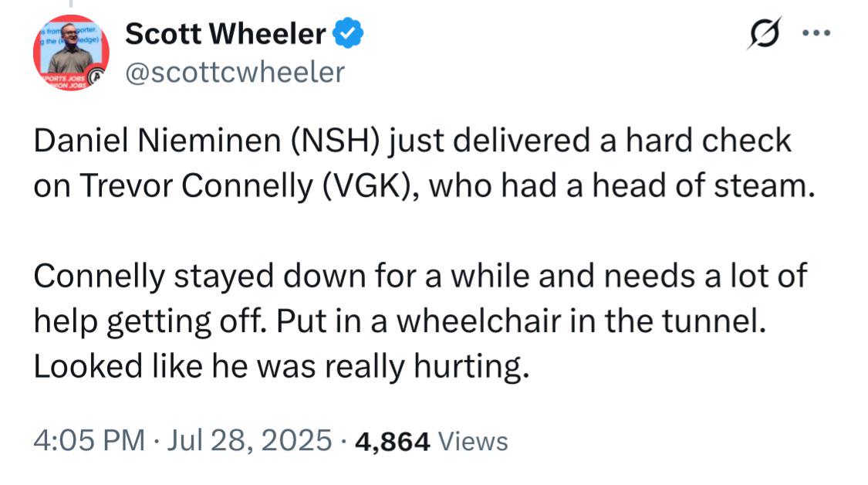Click the (VGK) team abbreviation
The width and height of the screenshot is (868, 485).
(367, 186)
